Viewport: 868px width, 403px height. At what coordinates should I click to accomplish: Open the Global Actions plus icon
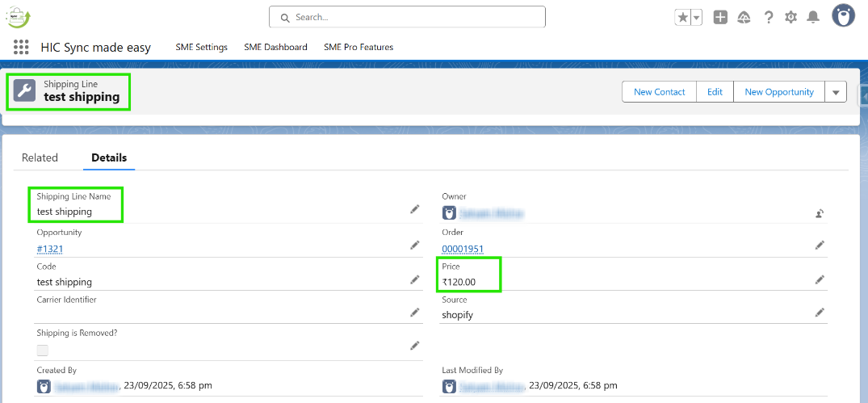(720, 17)
